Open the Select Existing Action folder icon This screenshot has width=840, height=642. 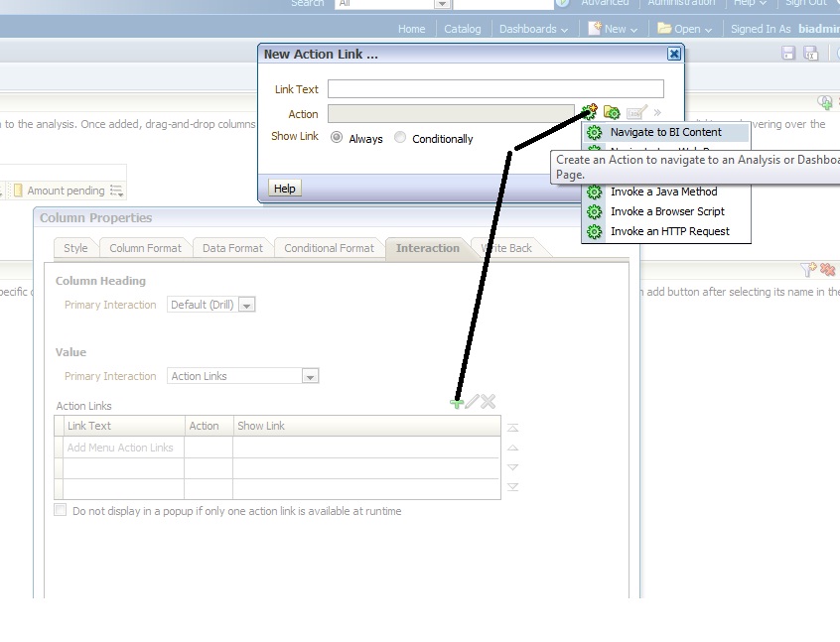(613, 112)
